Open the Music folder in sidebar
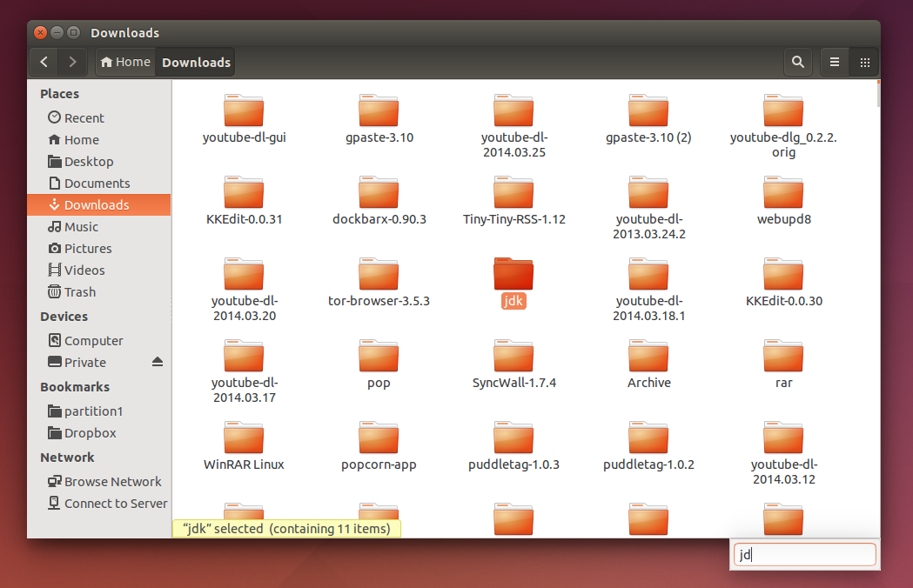The width and height of the screenshot is (913, 588). point(81,226)
